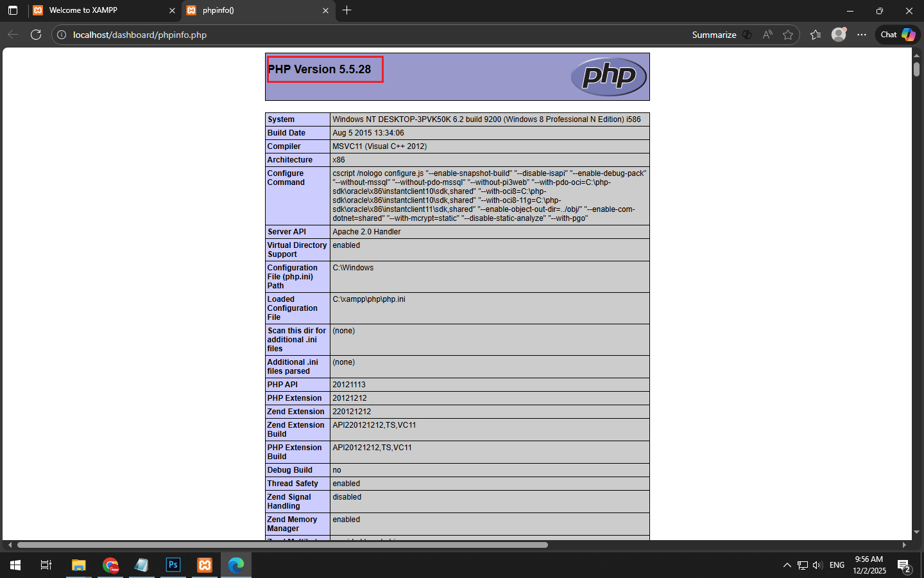
Task: Click the vertical scrollbar down arrow
Action: click(x=916, y=532)
